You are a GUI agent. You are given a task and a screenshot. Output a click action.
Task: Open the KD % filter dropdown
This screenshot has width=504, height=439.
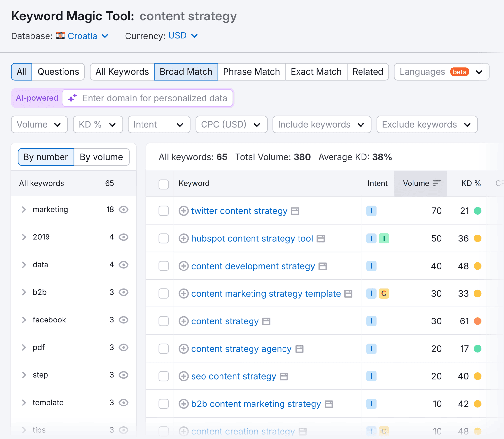(97, 124)
